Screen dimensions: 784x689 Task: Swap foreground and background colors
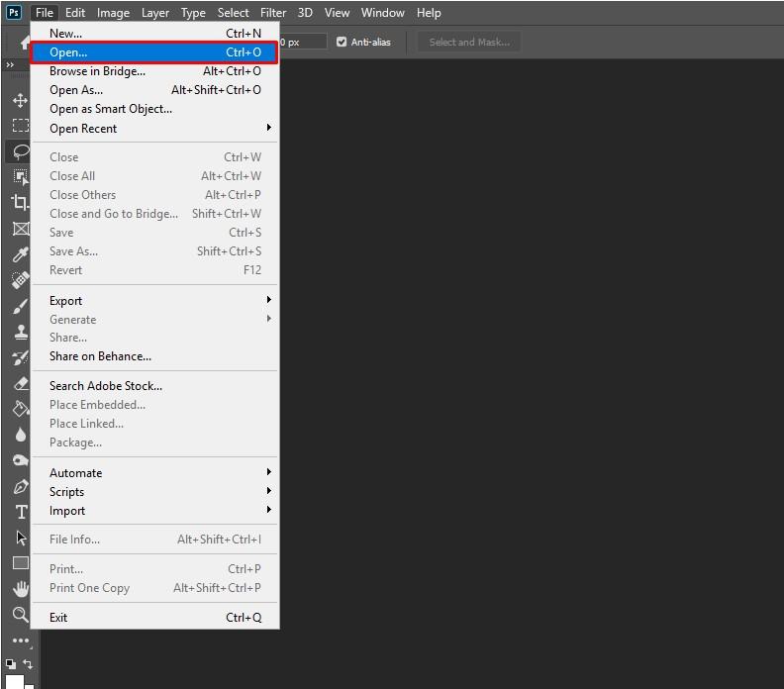click(28, 664)
